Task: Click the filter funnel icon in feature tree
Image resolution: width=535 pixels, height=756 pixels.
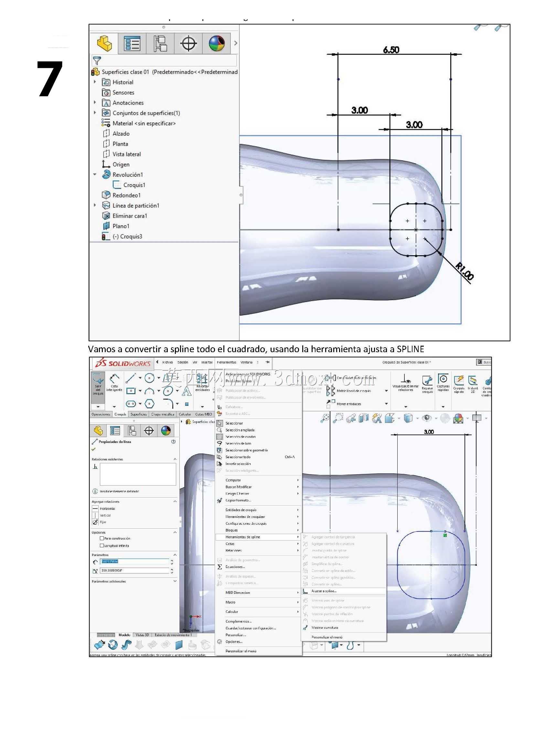Action: pos(97,61)
